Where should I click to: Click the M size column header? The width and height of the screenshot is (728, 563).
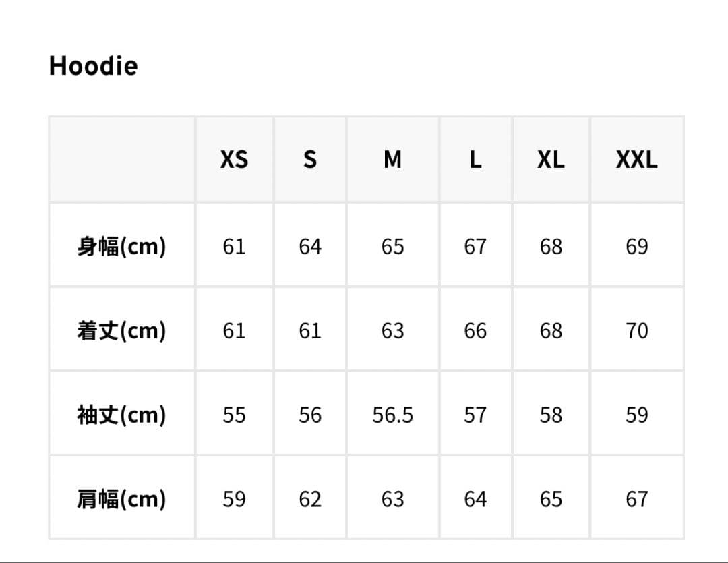392,160
